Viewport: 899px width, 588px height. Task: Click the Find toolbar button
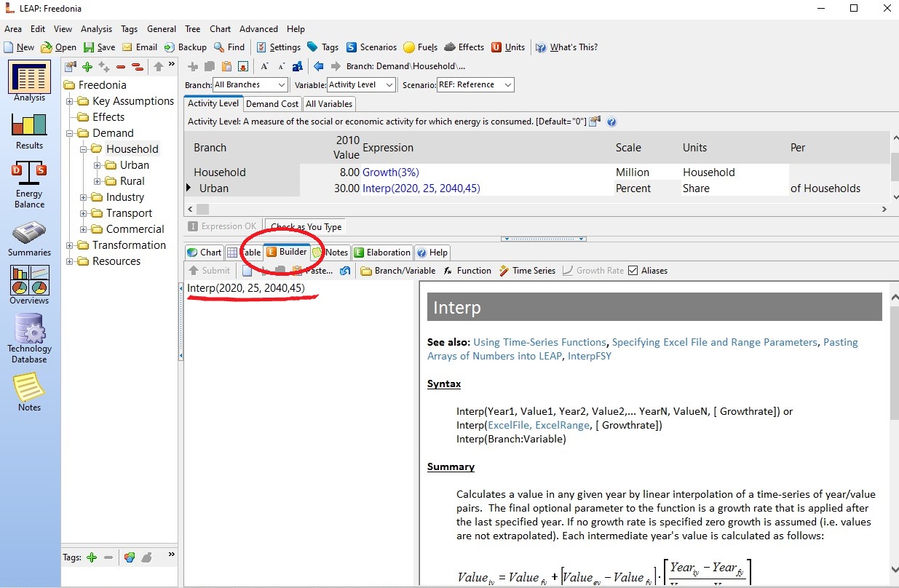(229, 47)
